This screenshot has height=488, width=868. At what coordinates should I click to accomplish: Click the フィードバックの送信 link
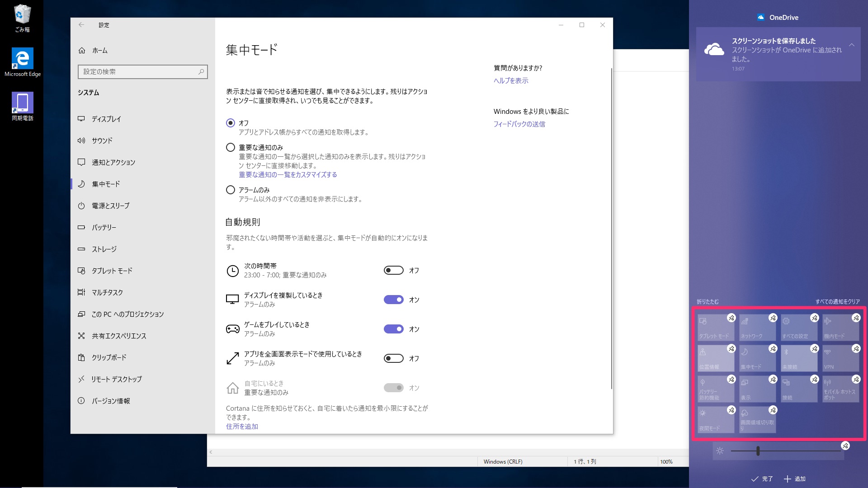tap(519, 124)
